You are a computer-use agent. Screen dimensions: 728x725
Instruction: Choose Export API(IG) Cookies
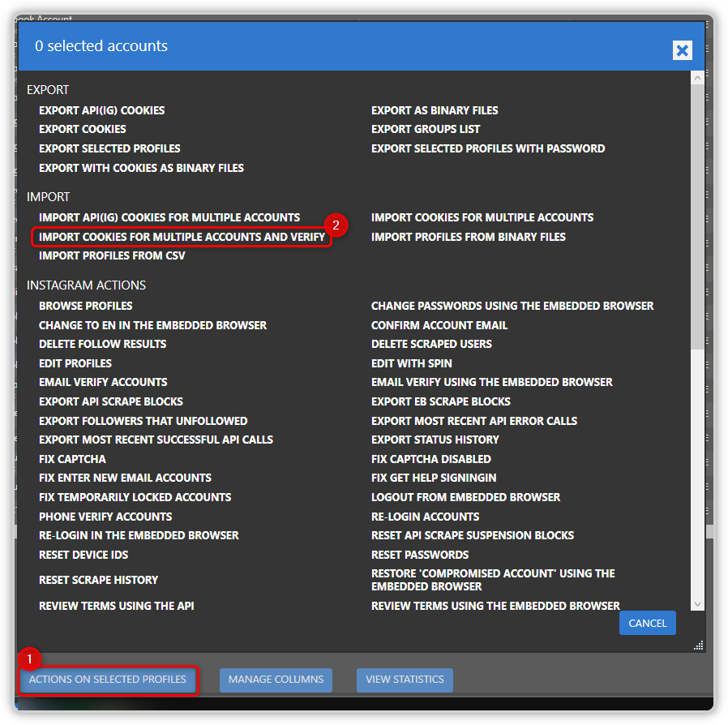point(101,110)
